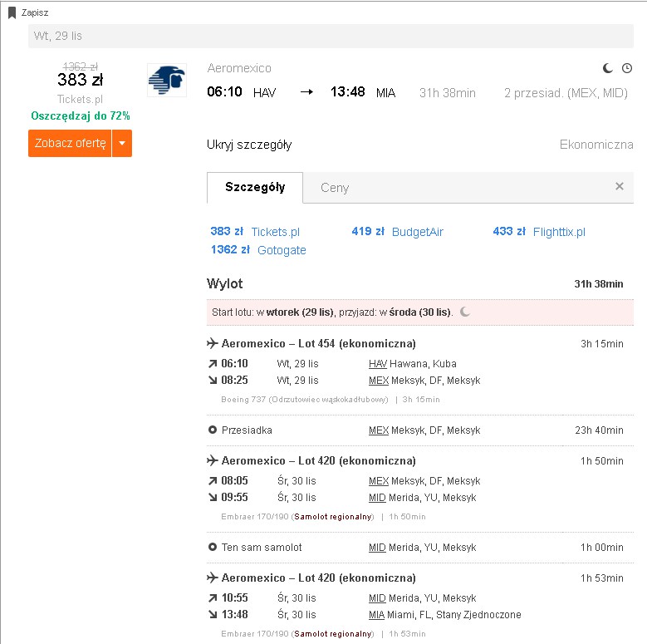The height and width of the screenshot is (644, 647).
Task: Click the moon icon in arrival notice
Action: pos(465,312)
